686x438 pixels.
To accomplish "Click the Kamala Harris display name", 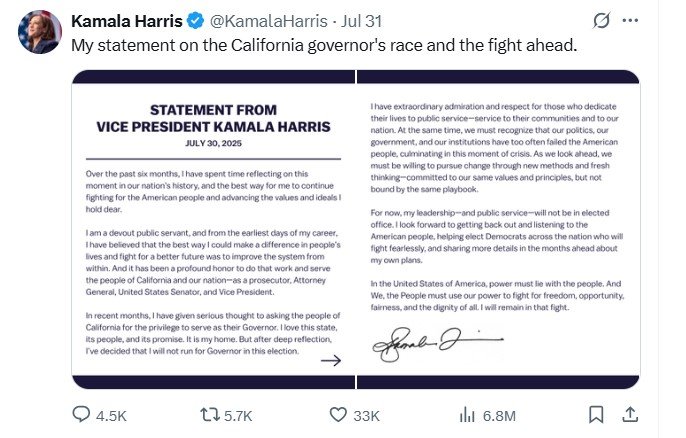I will coord(125,19).
